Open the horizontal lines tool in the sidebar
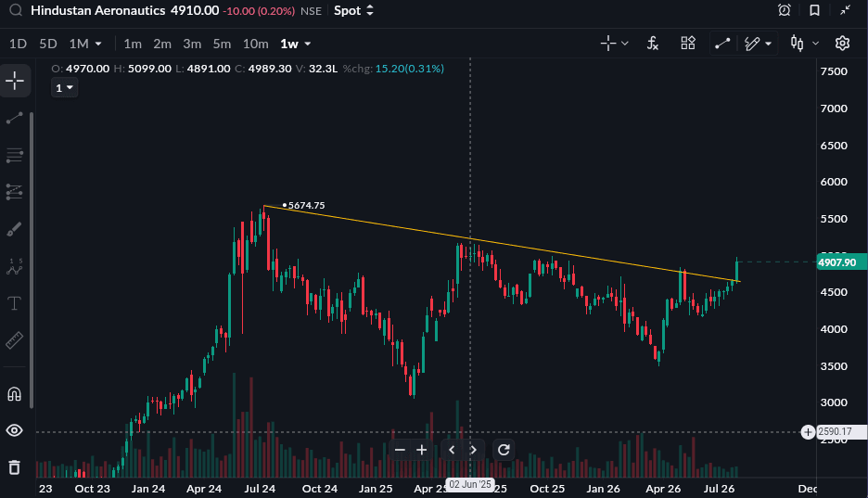 [15, 156]
